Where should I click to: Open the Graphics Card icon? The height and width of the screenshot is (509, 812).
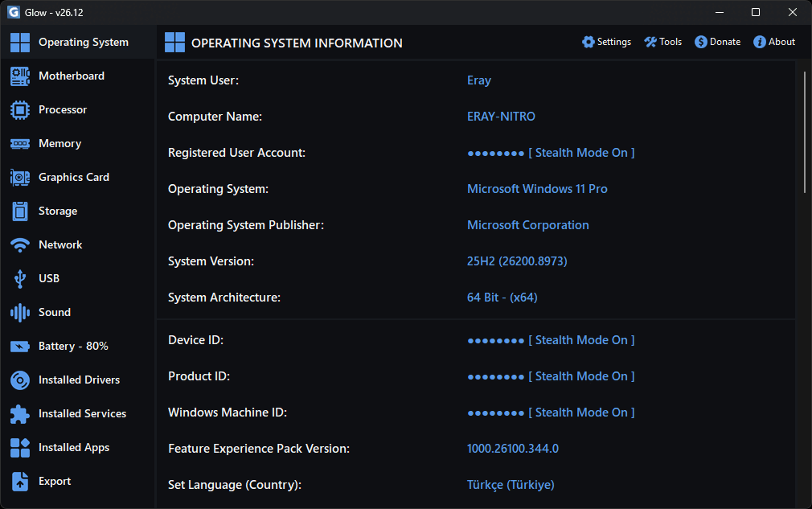(20, 178)
